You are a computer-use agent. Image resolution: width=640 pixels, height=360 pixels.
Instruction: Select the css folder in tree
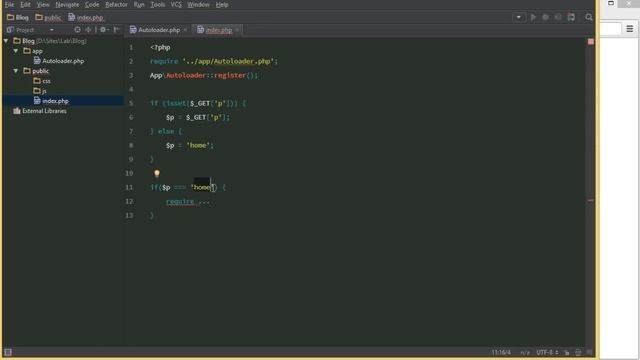[42, 81]
